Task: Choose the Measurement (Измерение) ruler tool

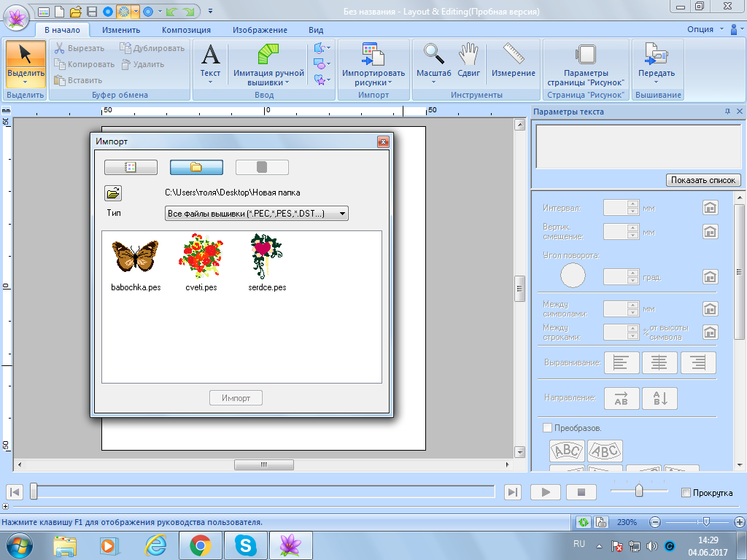Action: (513, 55)
